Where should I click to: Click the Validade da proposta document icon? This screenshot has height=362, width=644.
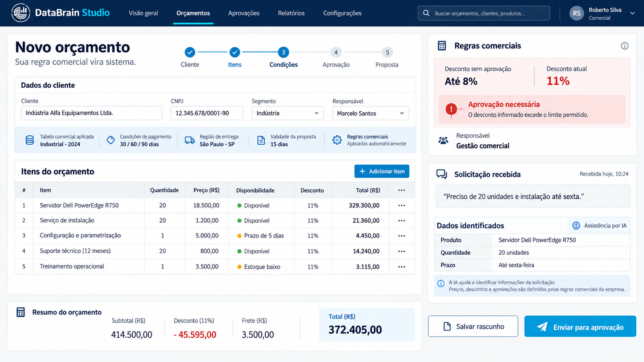click(x=261, y=140)
